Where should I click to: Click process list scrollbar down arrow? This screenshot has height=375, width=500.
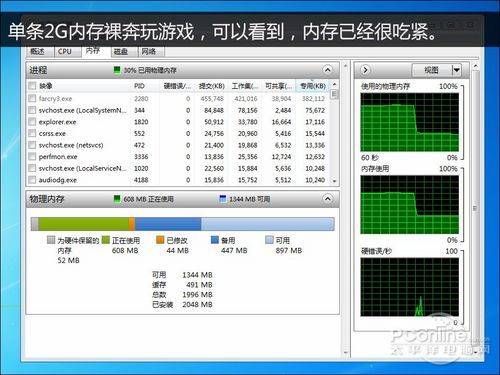pyautogui.click(x=334, y=181)
